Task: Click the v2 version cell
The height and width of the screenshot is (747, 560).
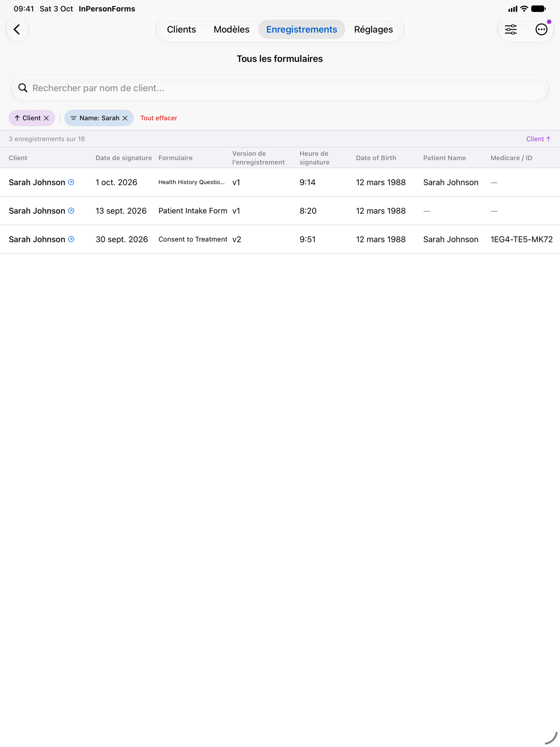Action: point(237,239)
